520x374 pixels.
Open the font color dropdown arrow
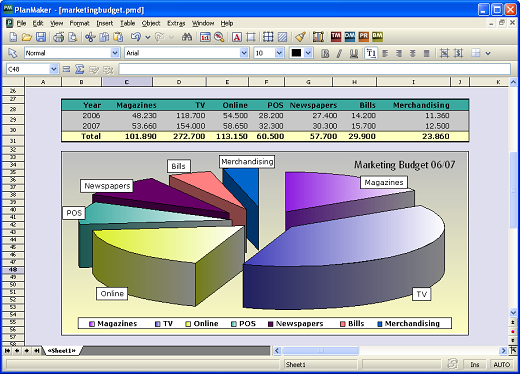[x=308, y=53]
